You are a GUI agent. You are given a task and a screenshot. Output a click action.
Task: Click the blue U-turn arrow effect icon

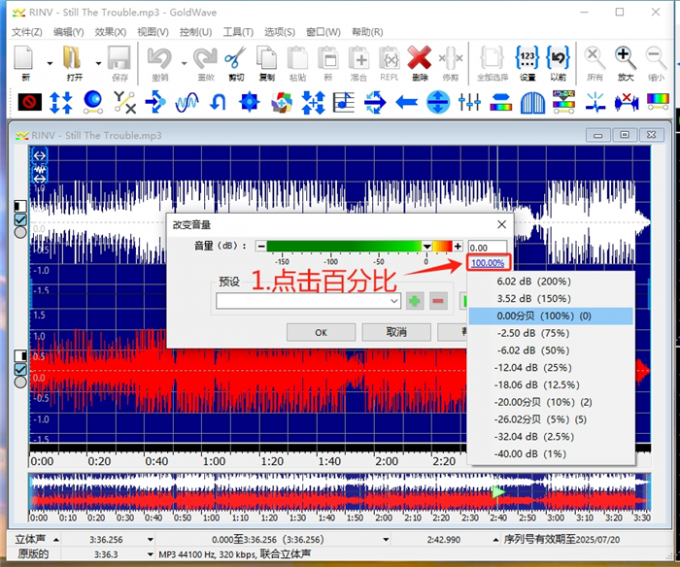click(x=218, y=103)
